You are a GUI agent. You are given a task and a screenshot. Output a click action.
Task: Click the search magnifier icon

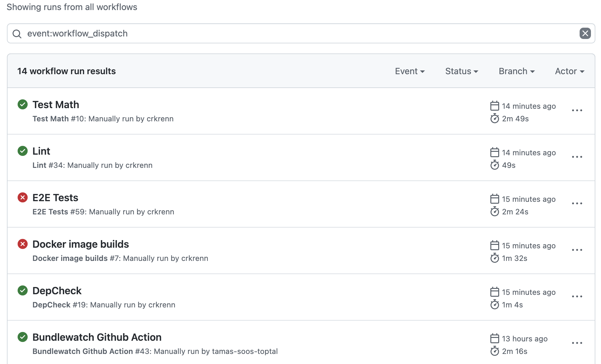17,34
